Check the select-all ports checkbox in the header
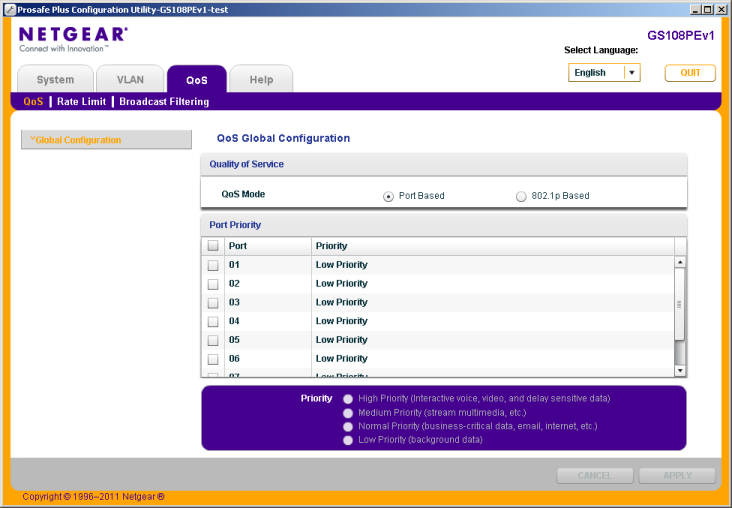732x508 pixels. (213, 246)
